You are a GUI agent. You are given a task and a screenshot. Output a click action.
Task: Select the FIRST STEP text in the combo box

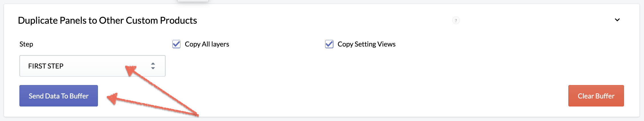[x=46, y=66]
